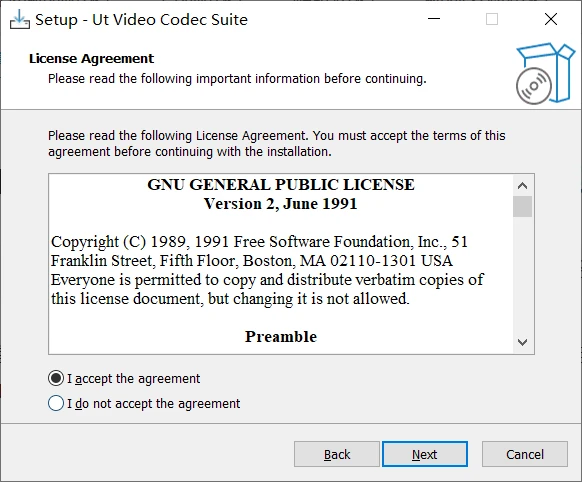Select "I accept the agreement" option
The image size is (582, 482).
point(124,378)
